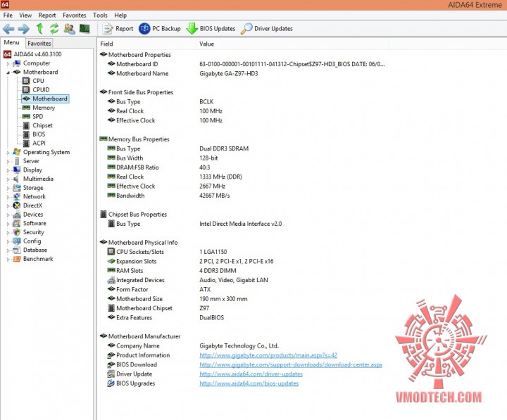Switch to the Favorites tab
The width and height of the screenshot is (507, 420).
(39, 43)
